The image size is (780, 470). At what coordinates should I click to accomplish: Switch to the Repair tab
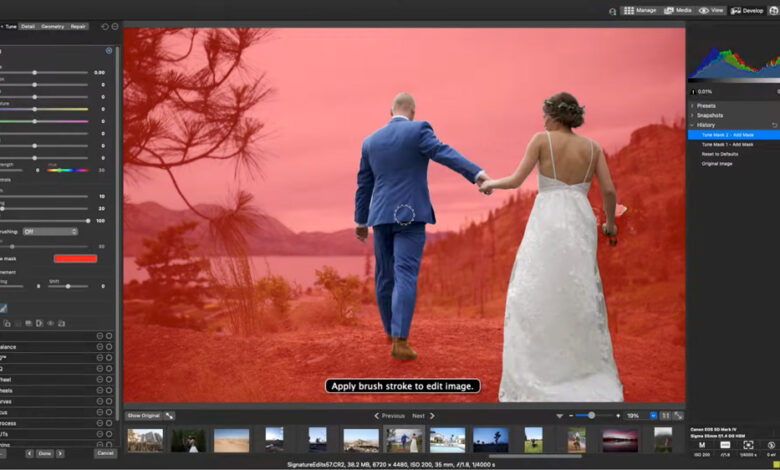tap(78, 26)
